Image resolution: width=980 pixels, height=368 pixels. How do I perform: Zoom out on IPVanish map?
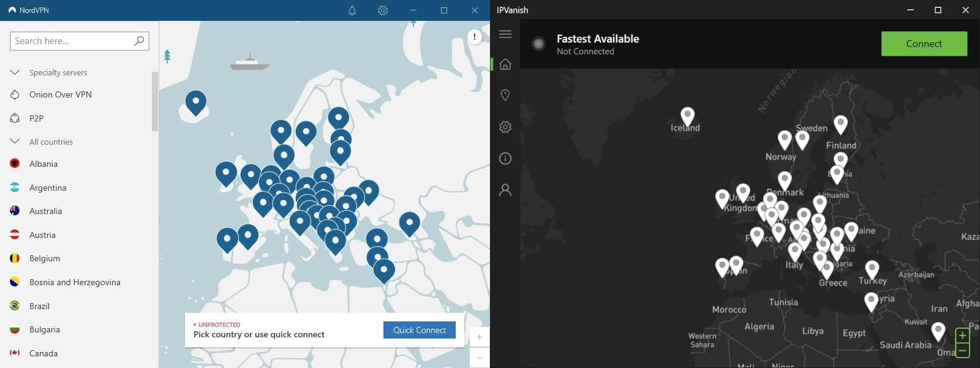coord(962,351)
